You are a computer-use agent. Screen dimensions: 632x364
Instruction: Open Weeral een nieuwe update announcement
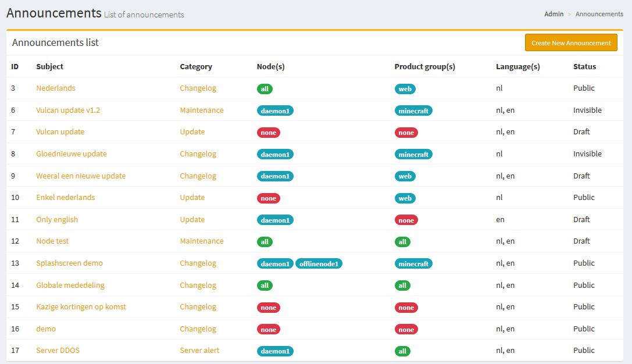pyautogui.click(x=81, y=176)
